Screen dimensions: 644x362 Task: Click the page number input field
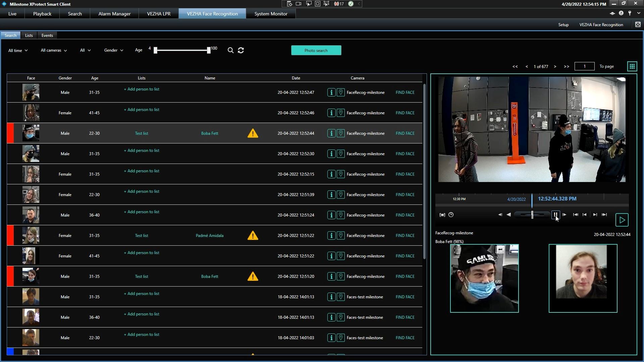click(585, 66)
